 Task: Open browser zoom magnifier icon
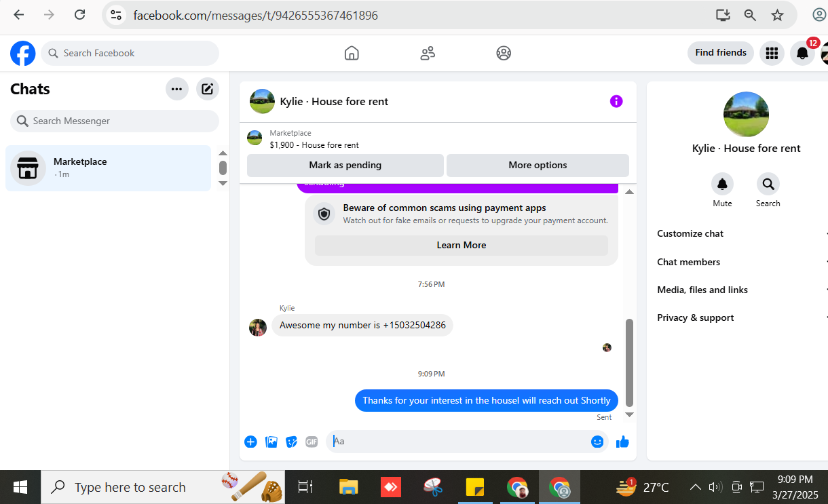click(750, 15)
